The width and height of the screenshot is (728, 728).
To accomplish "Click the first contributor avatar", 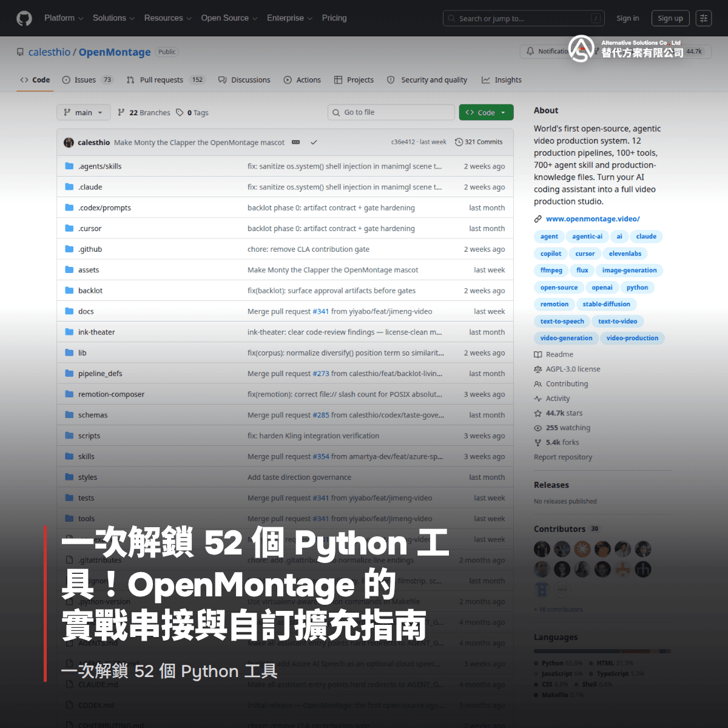I will [542, 549].
